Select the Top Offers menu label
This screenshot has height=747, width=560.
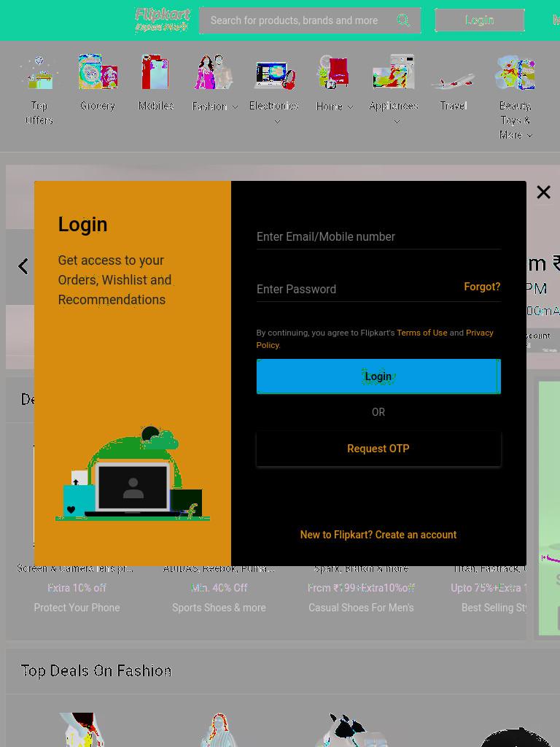pyautogui.click(x=39, y=113)
